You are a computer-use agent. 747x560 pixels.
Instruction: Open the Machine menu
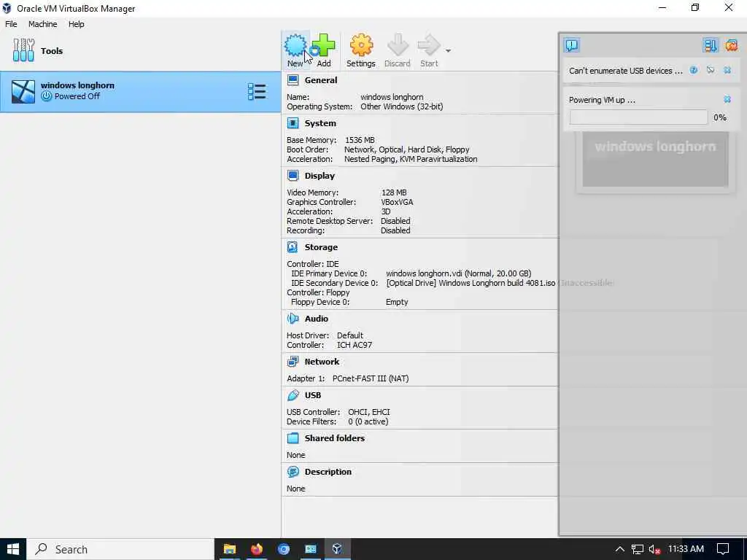click(42, 24)
